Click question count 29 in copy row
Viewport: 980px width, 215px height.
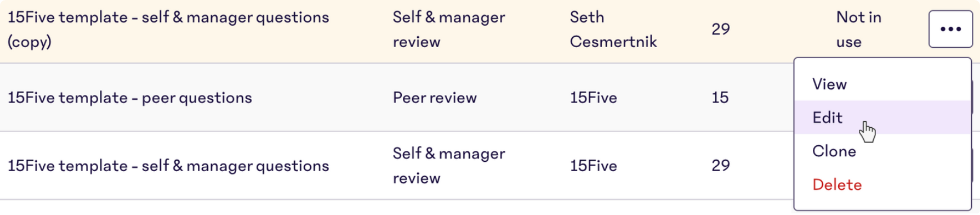click(721, 29)
